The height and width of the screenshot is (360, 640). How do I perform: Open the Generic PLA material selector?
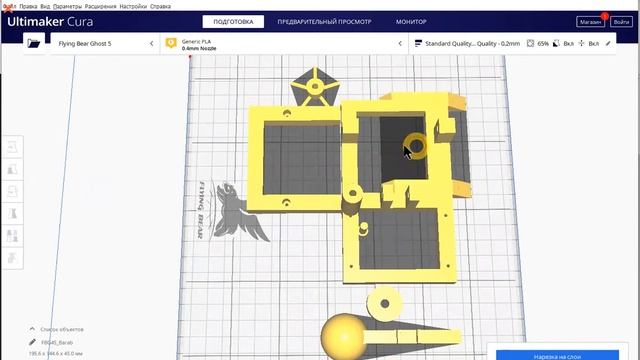(x=284, y=43)
